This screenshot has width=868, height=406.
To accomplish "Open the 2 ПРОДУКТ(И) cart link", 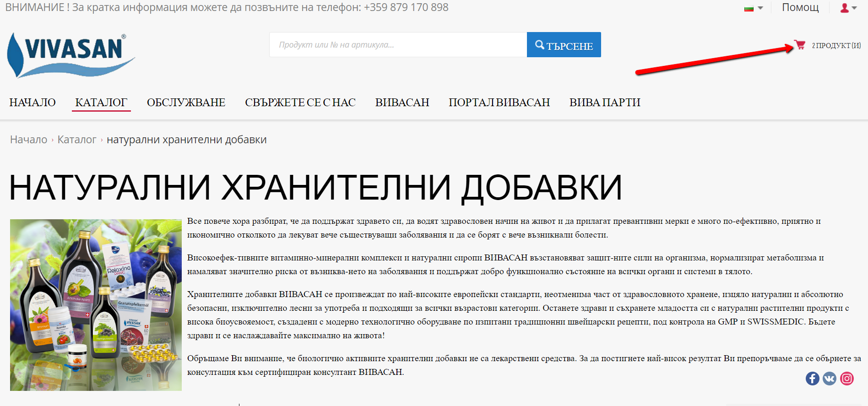I will 836,45.
